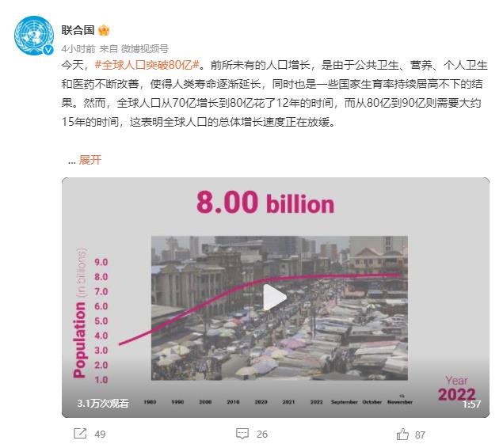
Task: Play the population video
Action: tap(275, 297)
